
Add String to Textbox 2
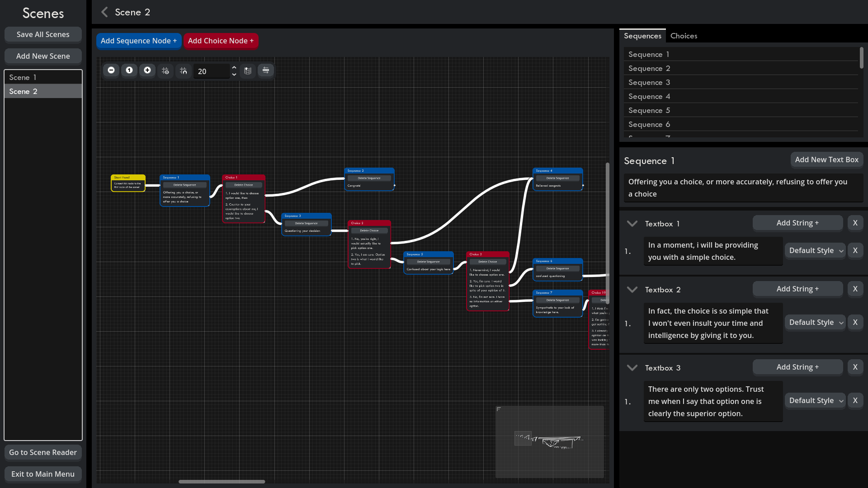click(x=797, y=289)
